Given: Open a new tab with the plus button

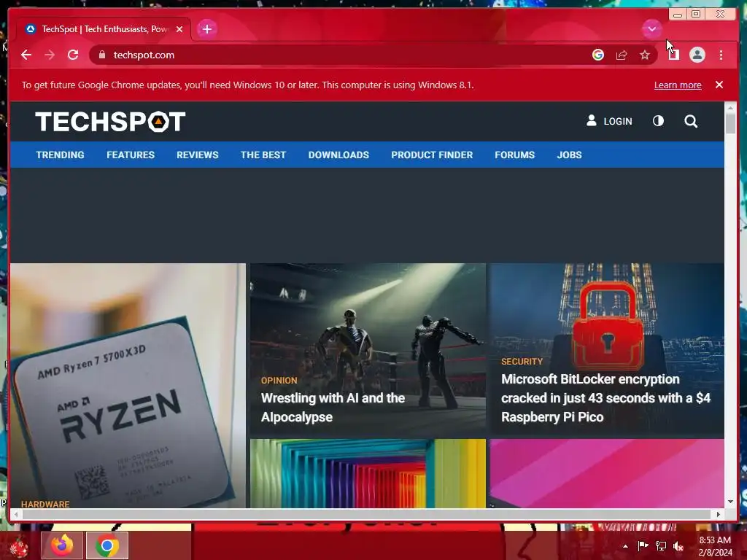Looking at the screenshot, I should (x=206, y=29).
